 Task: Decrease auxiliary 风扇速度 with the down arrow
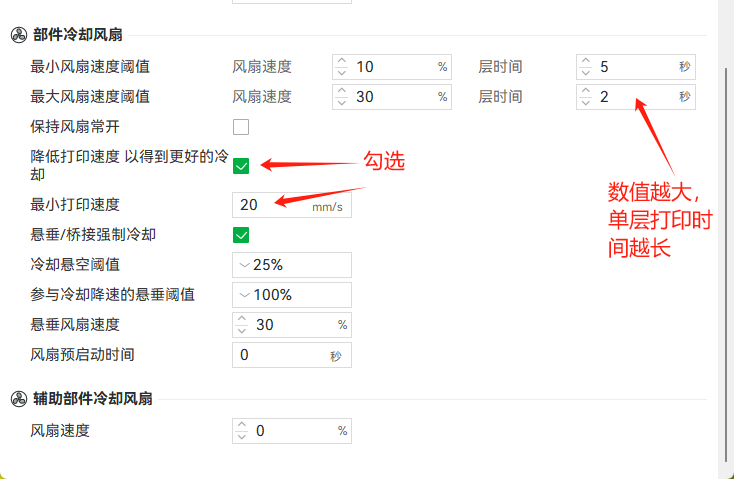(242, 437)
